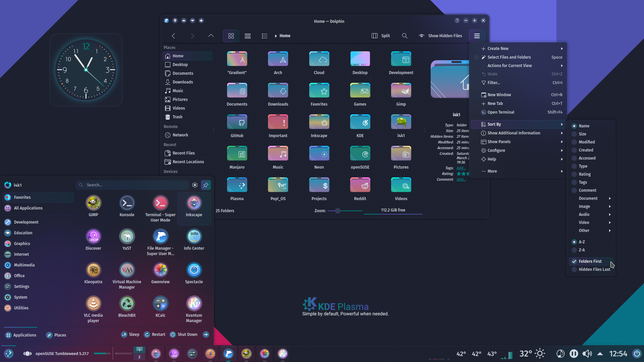Viewport: 644px width, 362px height.
Task: Launch Konsole from the launcher
Action: pos(127,206)
